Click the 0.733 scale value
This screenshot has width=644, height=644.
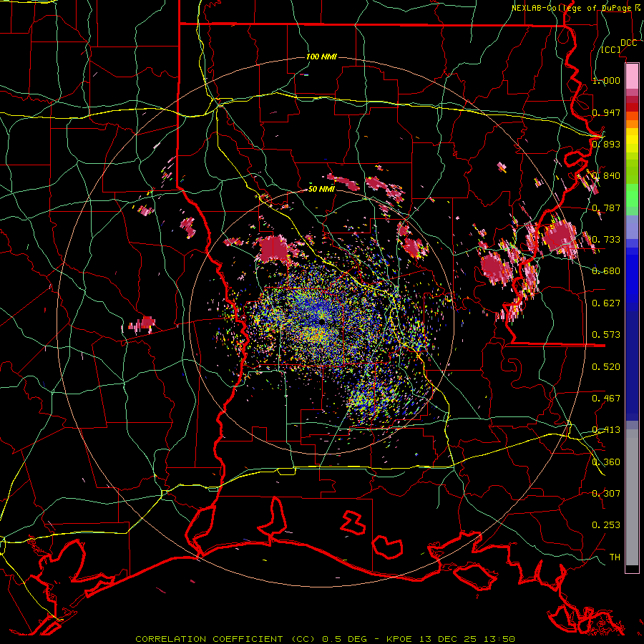606,240
